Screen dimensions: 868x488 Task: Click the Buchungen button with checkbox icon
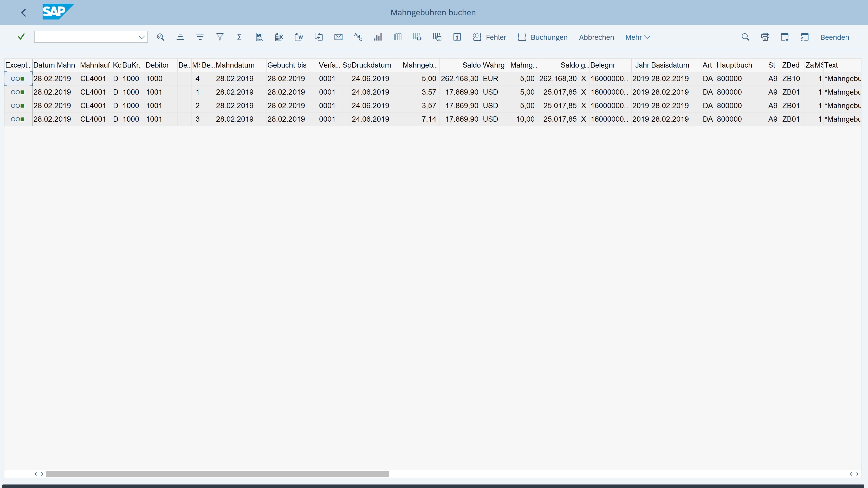[542, 37]
